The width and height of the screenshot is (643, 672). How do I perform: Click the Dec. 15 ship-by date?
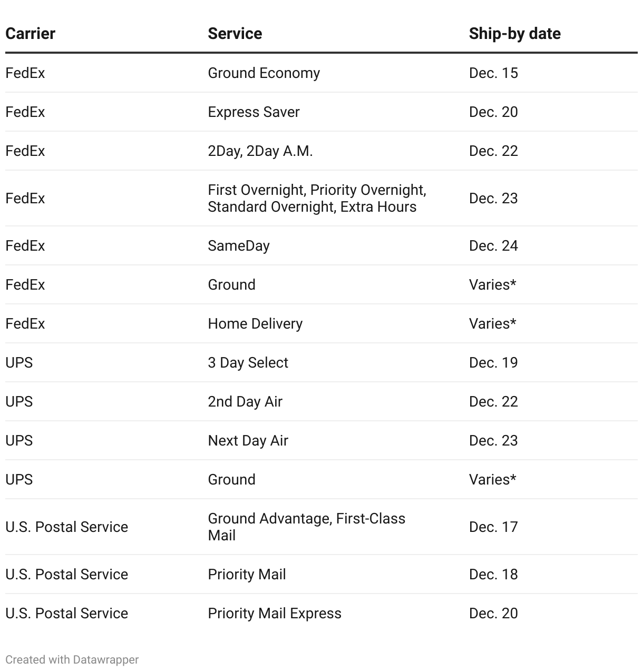pos(493,73)
